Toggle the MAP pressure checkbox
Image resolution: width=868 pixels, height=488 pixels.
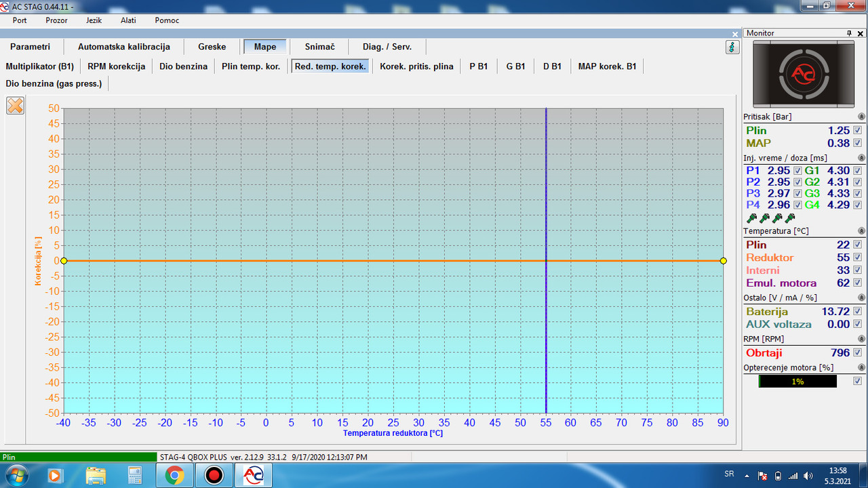click(x=858, y=143)
